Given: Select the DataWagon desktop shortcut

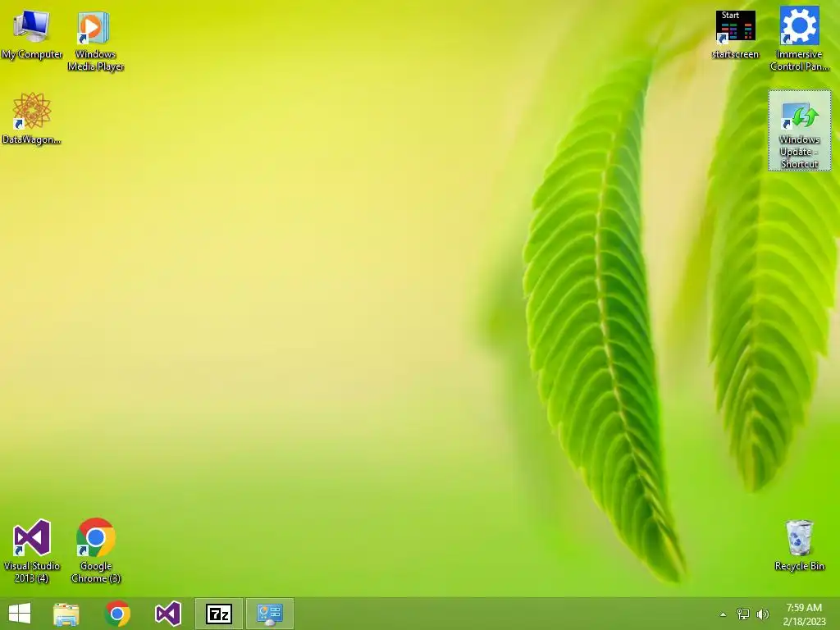Looking at the screenshot, I should [x=32, y=118].
